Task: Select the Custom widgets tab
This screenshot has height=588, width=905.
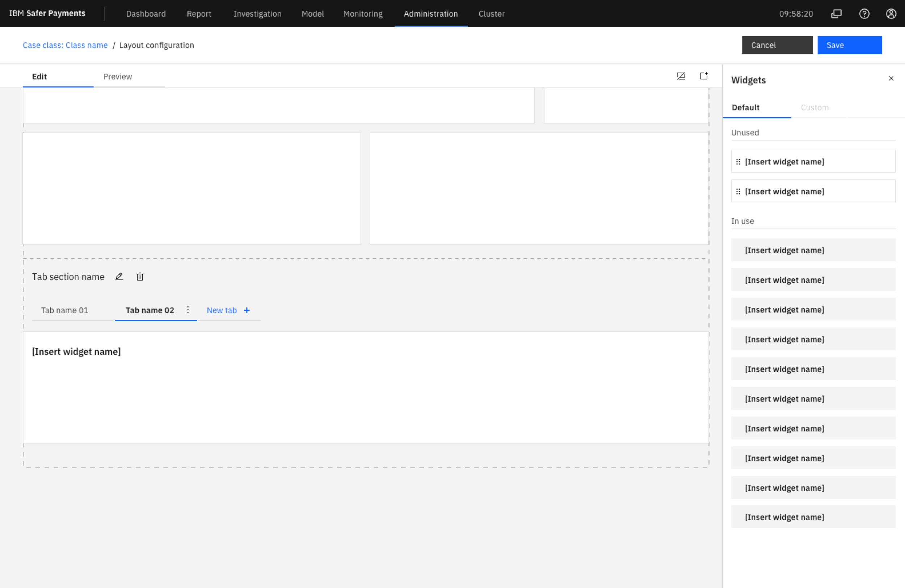Action: pos(814,108)
